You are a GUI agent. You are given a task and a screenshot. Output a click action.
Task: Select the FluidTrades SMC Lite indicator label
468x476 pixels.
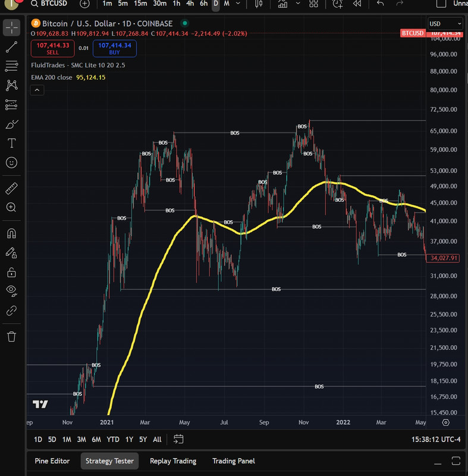78,65
